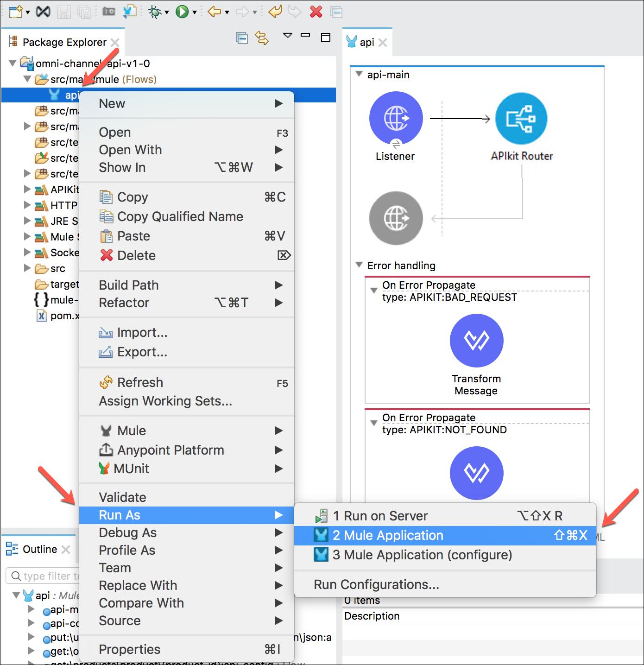Click the red X toolbar icon
Image resolution: width=644 pixels, height=665 pixels.
(316, 12)
